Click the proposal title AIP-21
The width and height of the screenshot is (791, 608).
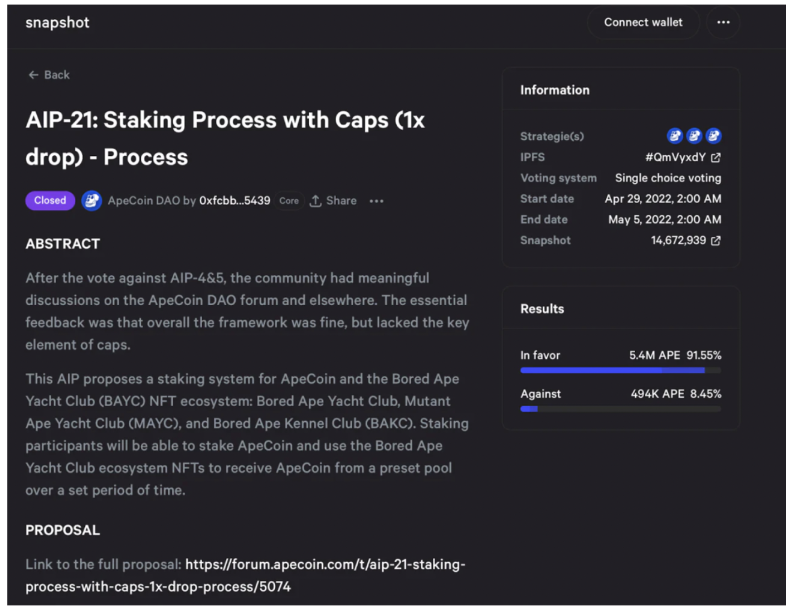point(225,139)
